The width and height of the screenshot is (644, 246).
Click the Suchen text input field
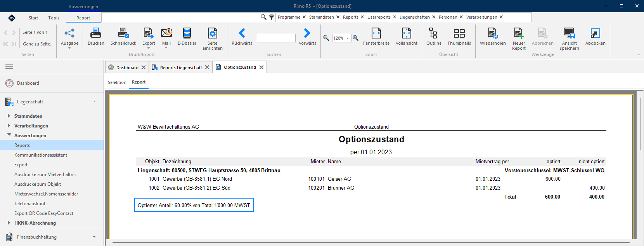coord(276,38)
